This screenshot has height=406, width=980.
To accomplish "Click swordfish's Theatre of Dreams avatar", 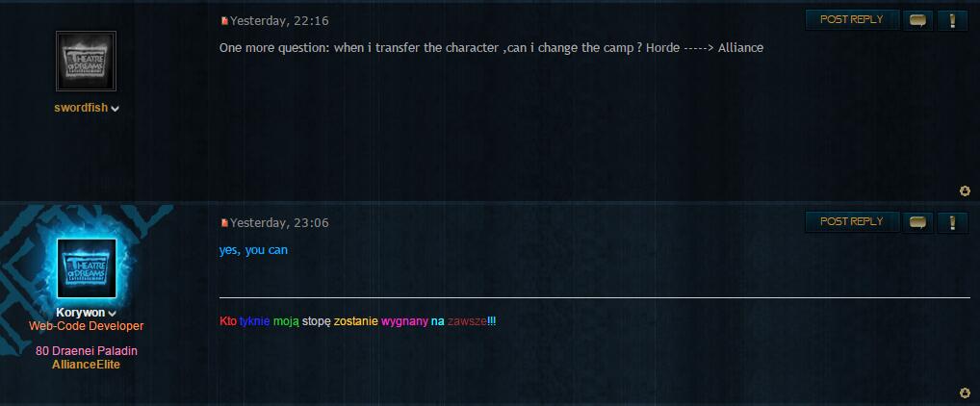I will [x=87, y=62].
